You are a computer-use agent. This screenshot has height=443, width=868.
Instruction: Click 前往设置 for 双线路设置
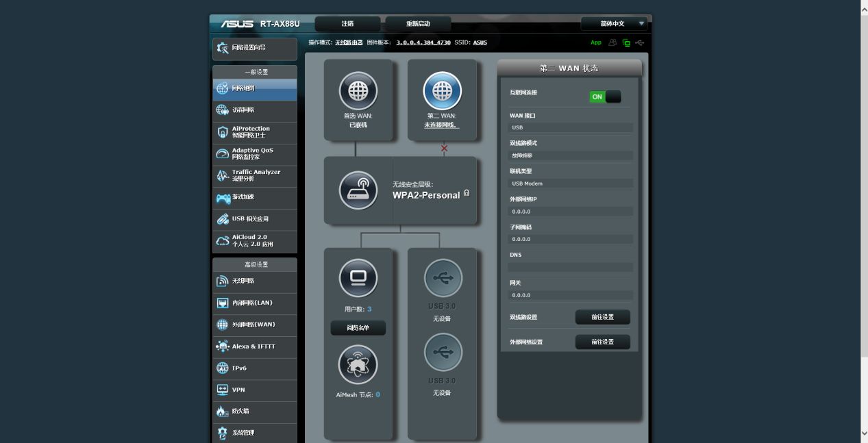(x=602, y=317)
